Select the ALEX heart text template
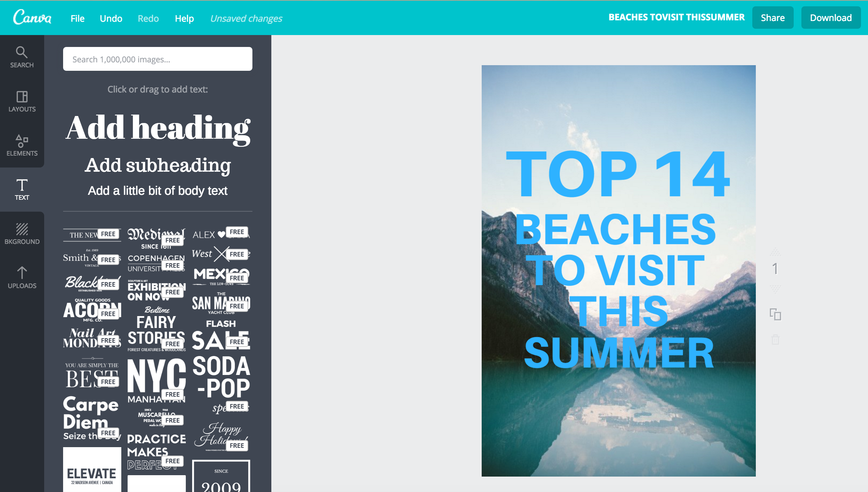The image size is (868, 492). [x=221, y=234]
